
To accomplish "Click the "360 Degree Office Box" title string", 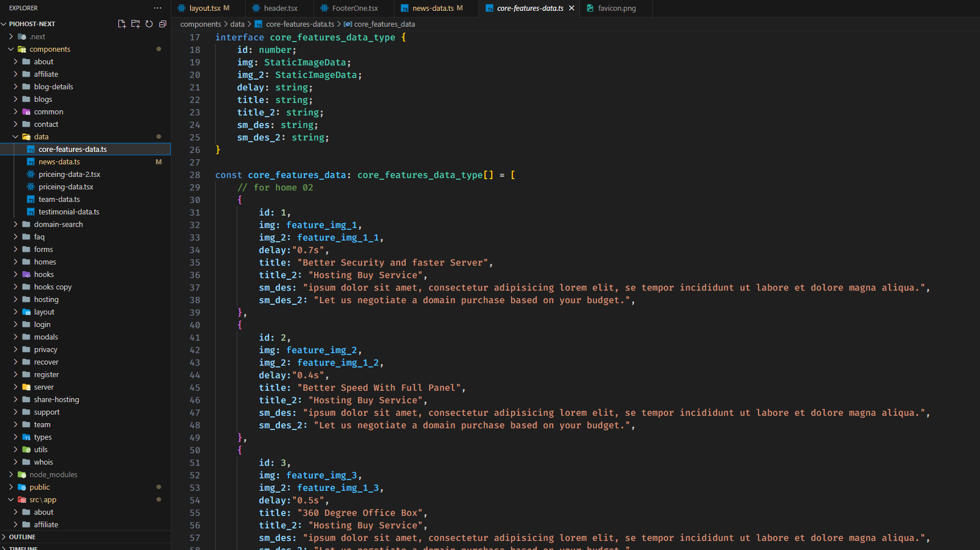I will (x=360, y=513).
